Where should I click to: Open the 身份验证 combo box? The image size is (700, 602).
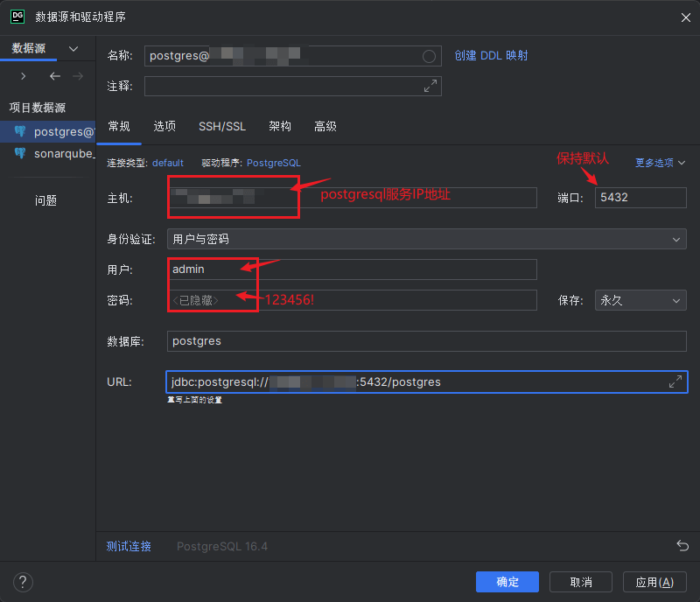pyautogui.click(x=426, y=240)
